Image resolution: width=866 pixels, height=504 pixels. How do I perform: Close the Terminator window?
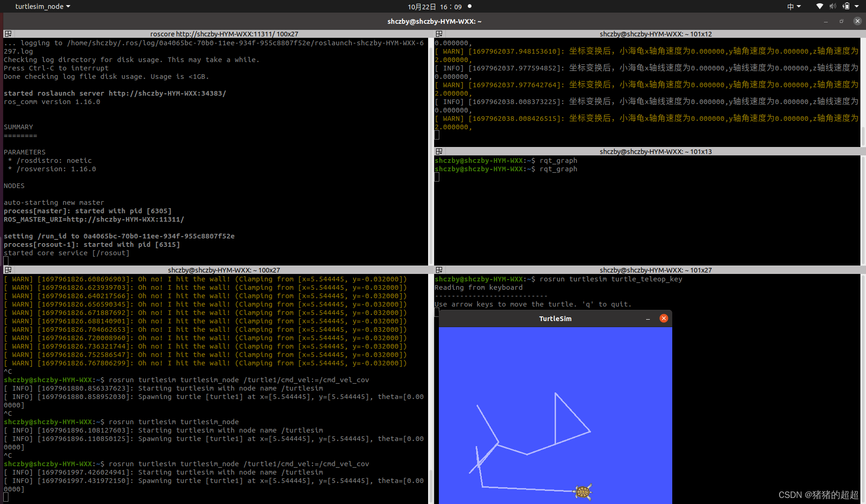(857, 21)
